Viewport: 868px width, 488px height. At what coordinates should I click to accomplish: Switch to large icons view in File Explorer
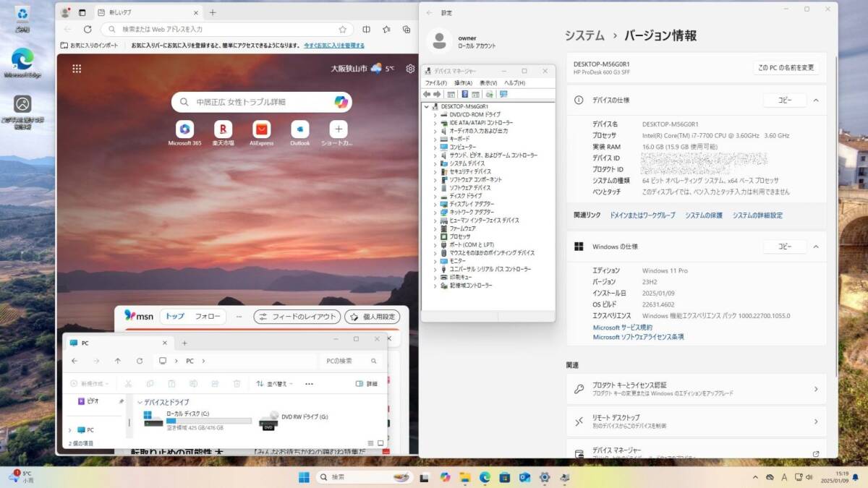pyautogui.click(x=380, y=443)
